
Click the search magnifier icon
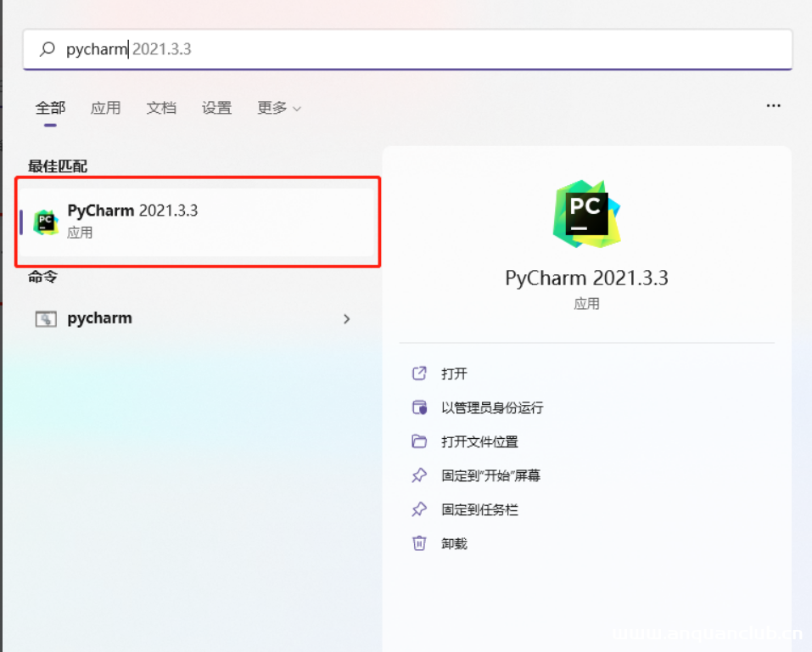tap(45, 49)
